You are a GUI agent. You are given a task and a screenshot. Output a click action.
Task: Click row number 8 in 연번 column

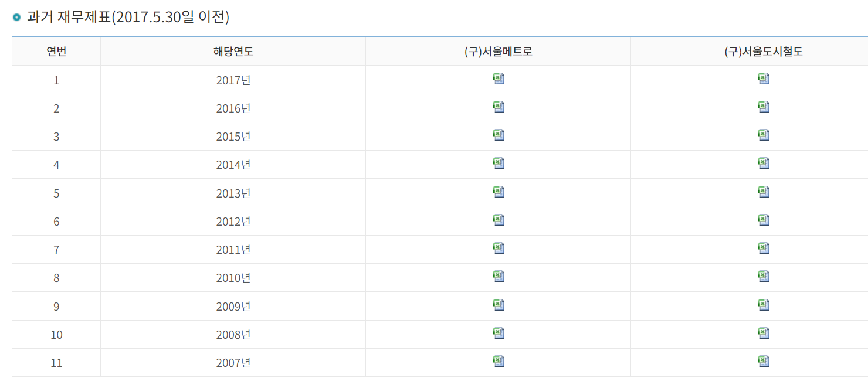[x=56, y=278]
